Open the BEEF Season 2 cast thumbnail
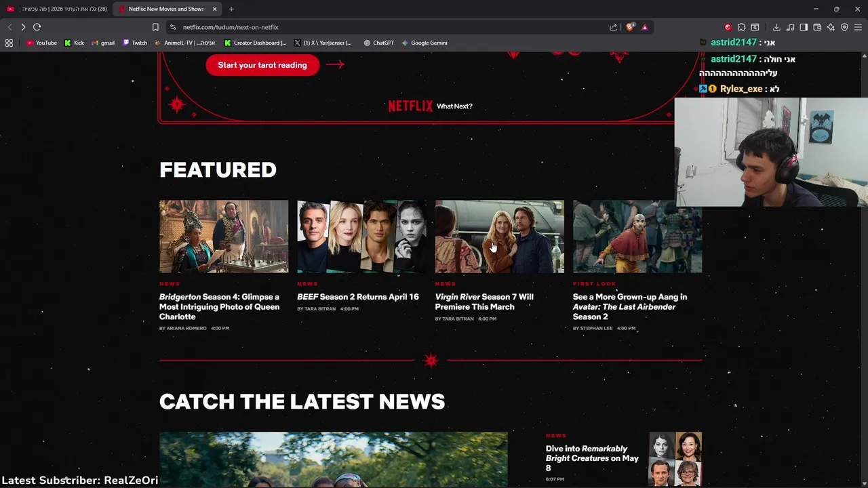Viewport: 868px width, 488px height. pos(361,237)
